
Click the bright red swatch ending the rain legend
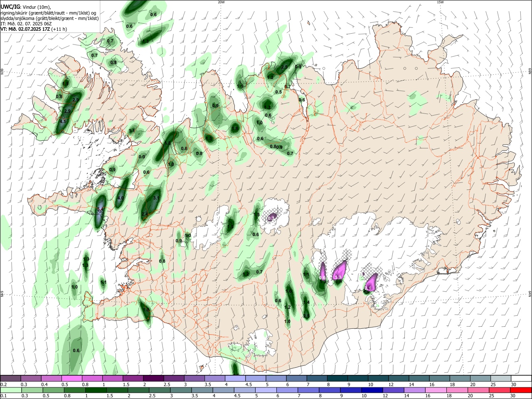(x=521, y=390)
